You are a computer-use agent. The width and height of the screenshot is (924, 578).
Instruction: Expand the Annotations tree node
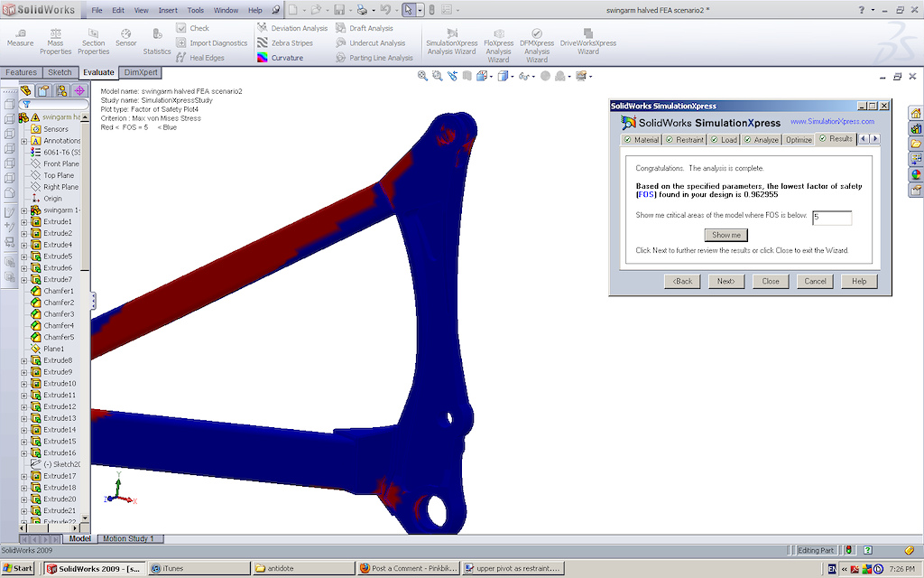24,141
